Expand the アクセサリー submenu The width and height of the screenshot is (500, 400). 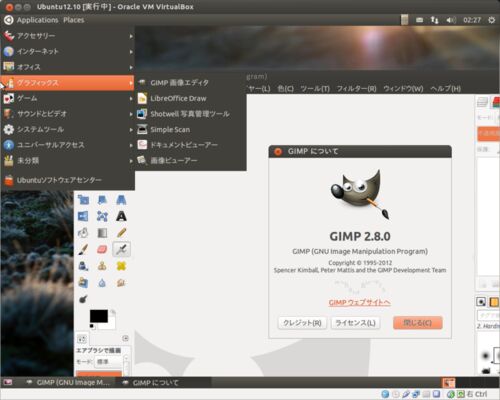point(67,36)
